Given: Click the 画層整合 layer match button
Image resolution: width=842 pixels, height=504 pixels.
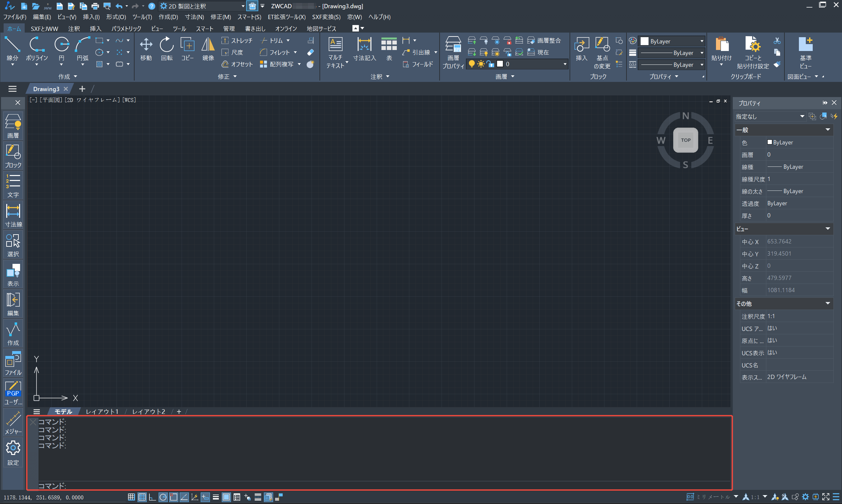Looking at the screenshot, I should click(x=545, y=40).
